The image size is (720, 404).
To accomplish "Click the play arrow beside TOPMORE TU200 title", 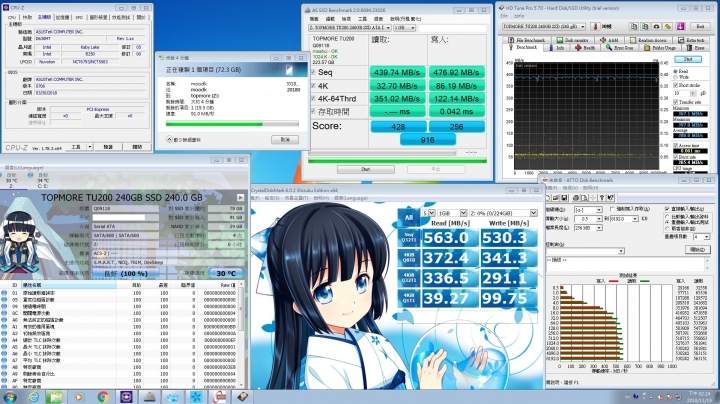I will point(240,197).
